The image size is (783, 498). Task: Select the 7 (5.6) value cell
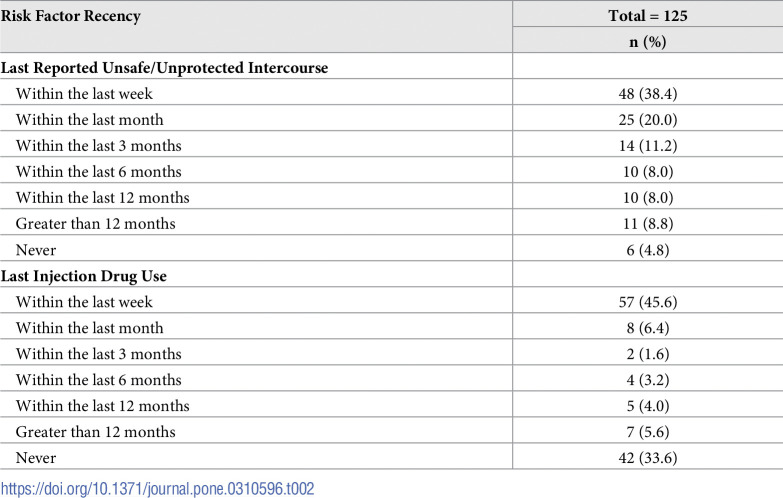tap(648, 432)
